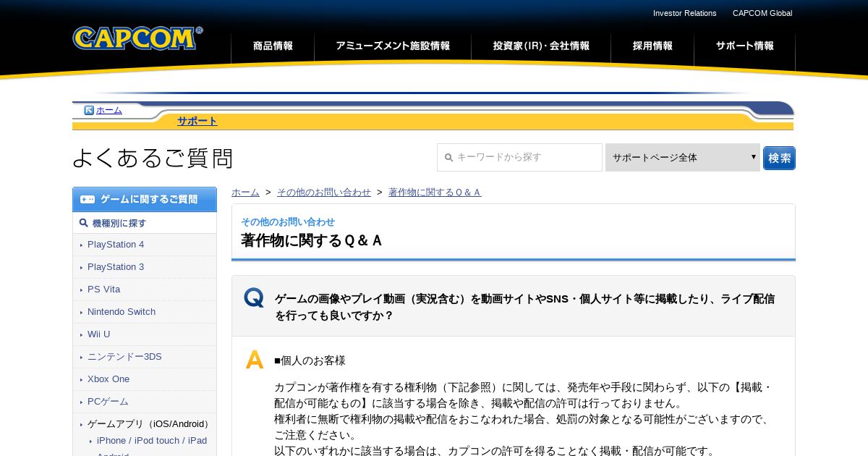Click the 機種別に探す sidebar heading
This screenshot has height=456, width=868.
[119, 223]
